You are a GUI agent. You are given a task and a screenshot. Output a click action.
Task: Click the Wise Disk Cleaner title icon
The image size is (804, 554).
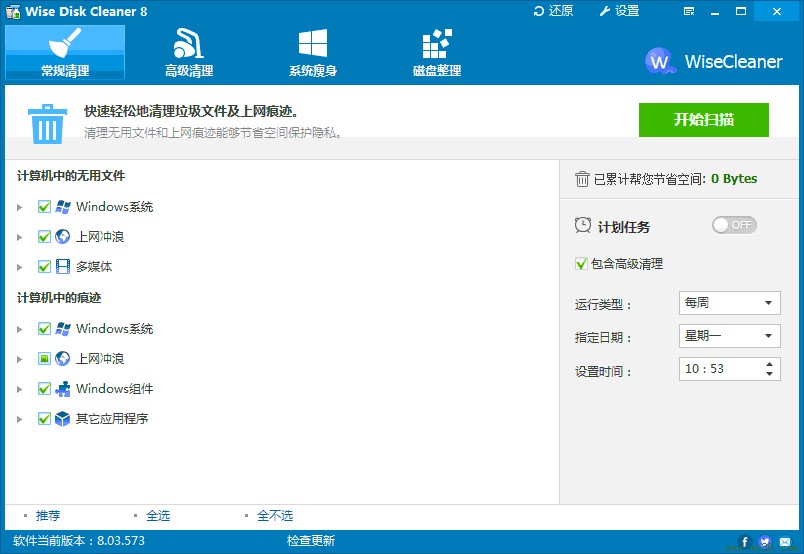[13, 11]
